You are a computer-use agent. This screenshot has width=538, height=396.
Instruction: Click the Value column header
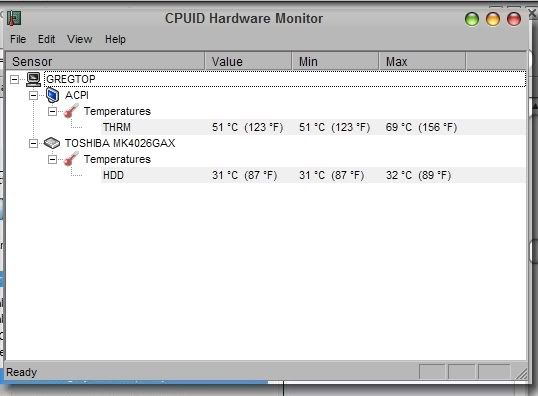tap(248, 61)
